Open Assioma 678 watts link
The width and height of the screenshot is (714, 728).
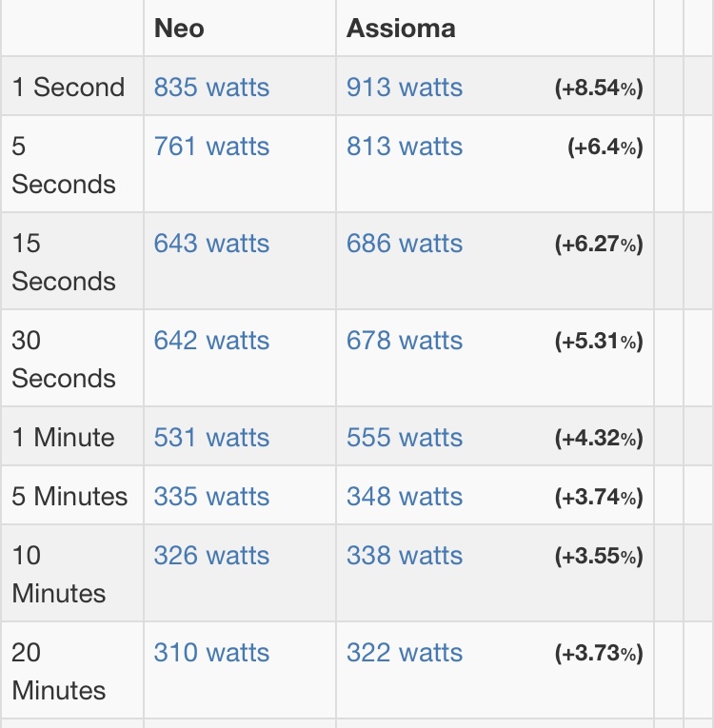(405, 341)
